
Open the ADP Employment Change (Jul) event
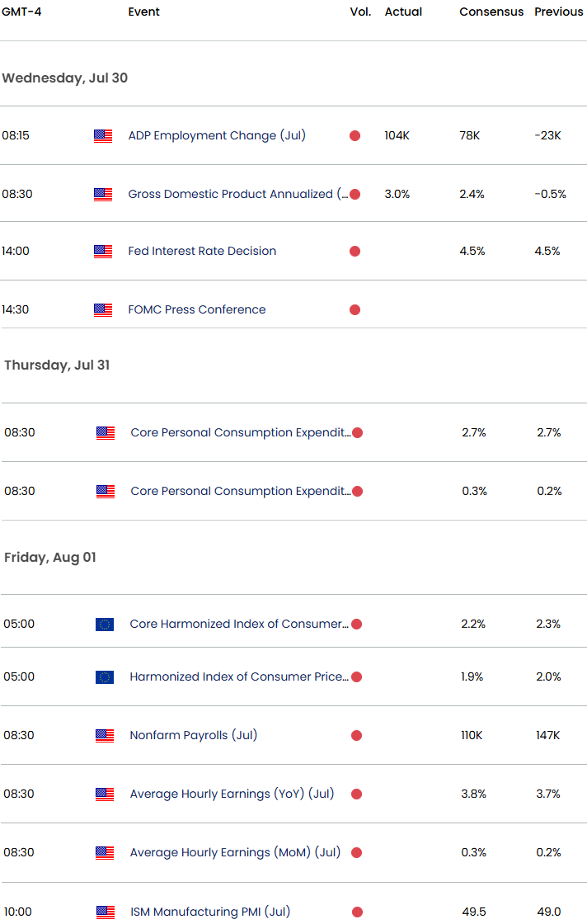pos(217,135)
